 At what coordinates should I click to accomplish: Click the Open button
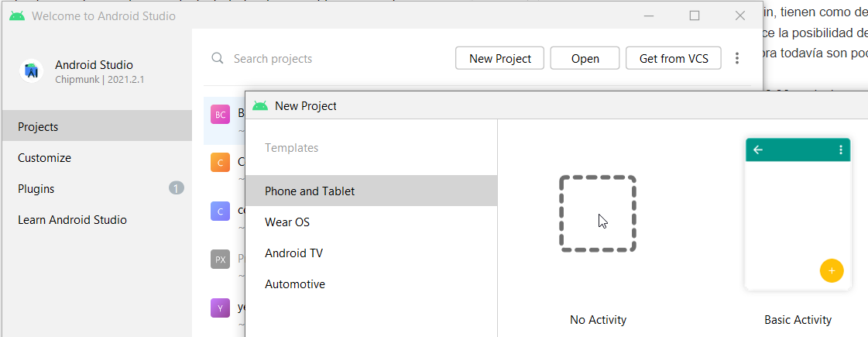coord(585,58)
